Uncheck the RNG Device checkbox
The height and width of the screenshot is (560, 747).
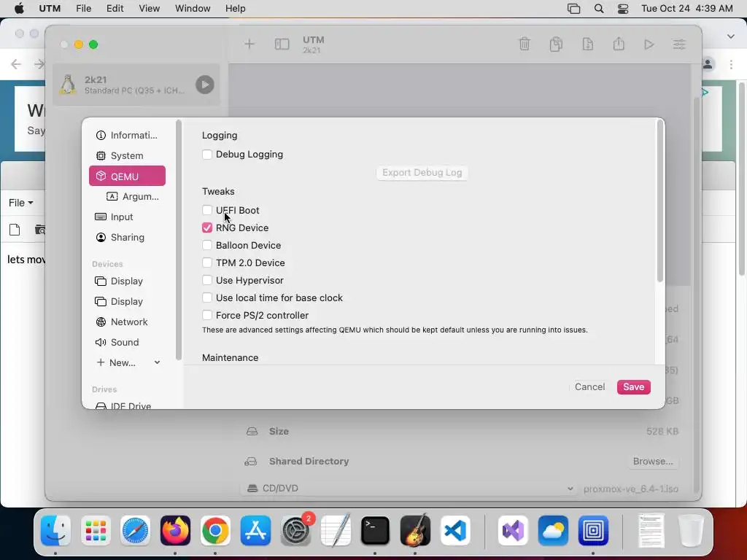[206, 227]
